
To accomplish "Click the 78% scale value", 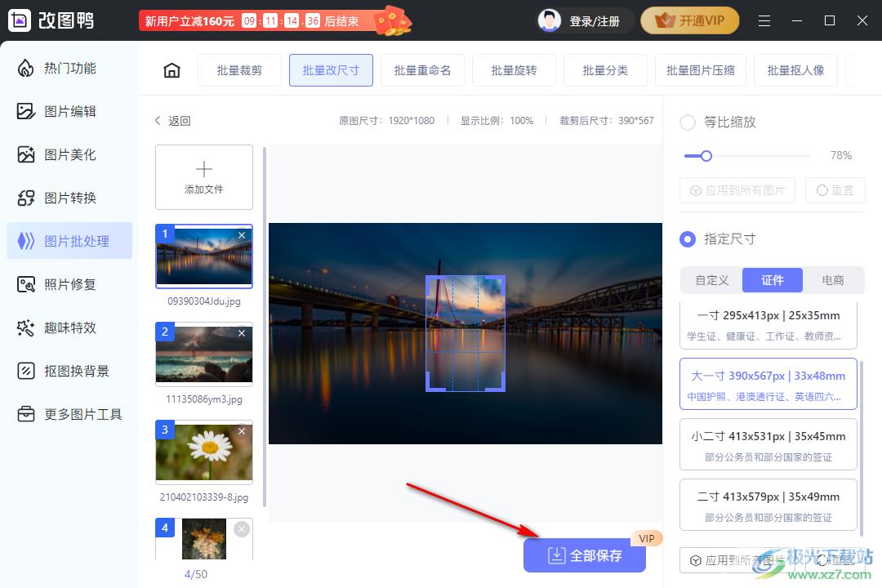I will tap(841, 155).
